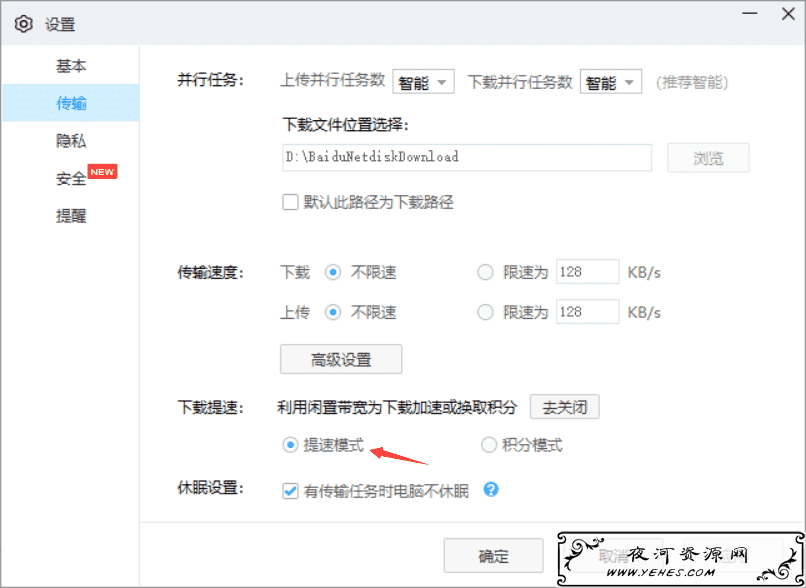This screenshot has height=588, width=806.
Task: Open 高级设置 advanced settings
Action: [341, 359]
